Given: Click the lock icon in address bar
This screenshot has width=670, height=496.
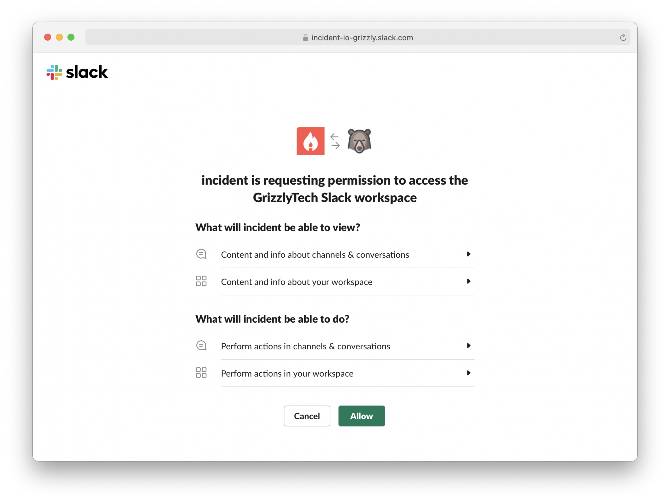Looking at the screenshot, I should tap(306, 38).
